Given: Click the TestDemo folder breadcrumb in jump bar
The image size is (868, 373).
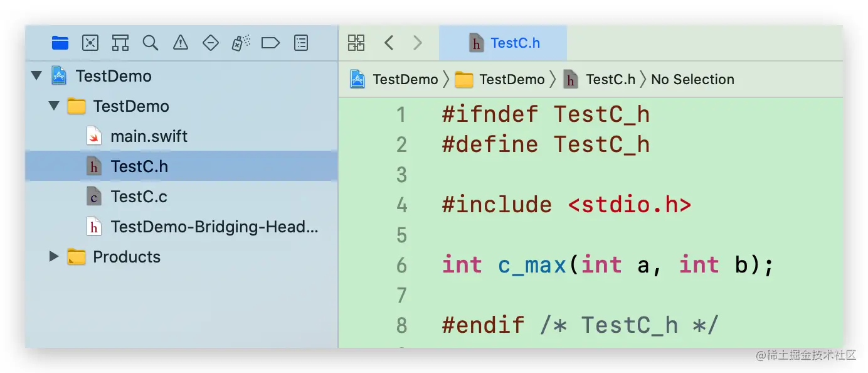Looking at the screenshot, I should (500, 80).
